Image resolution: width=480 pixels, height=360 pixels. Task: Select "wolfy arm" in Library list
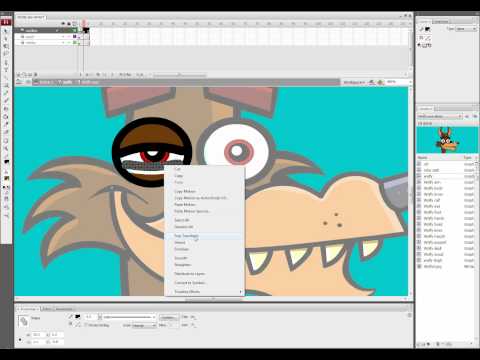click(x=432, y=182)
